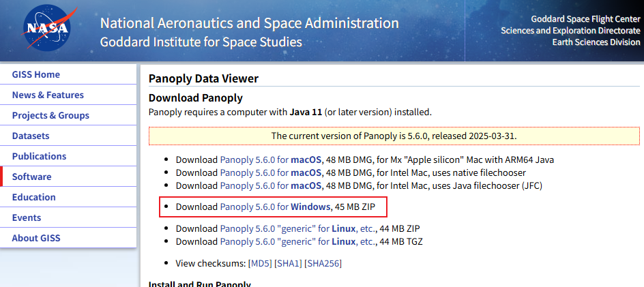Open GISS Home in sidebar

[68, 74]
